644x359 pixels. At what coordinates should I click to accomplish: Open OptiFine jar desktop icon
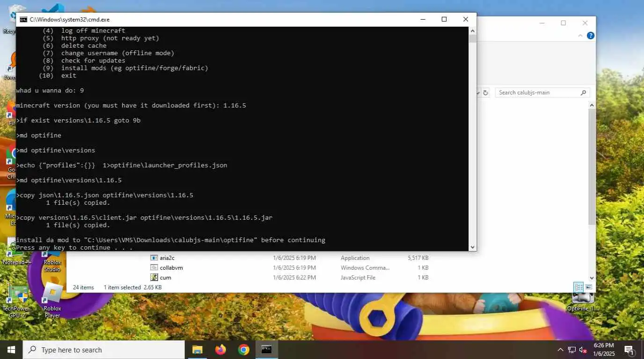(x=583, y=302)
